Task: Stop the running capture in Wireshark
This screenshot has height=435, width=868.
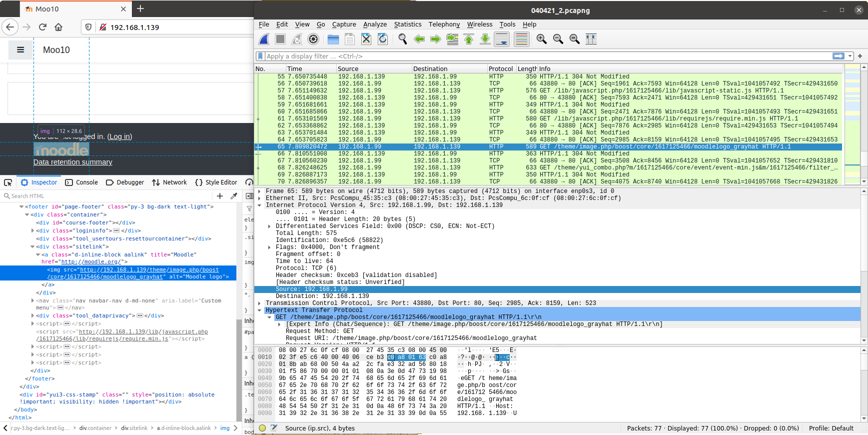Action: click(x=280, y=39)
